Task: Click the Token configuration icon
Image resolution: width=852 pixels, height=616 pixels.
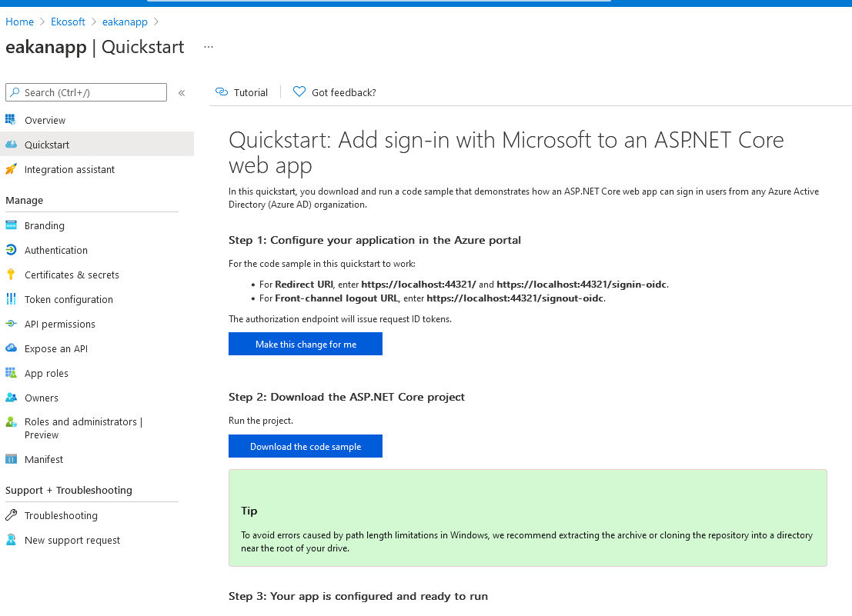Action: point(11,299)
